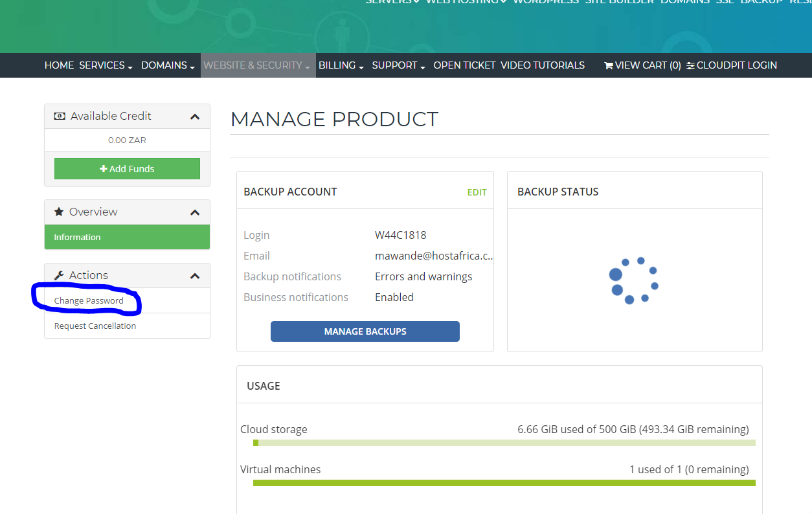The height and width of the screenshot is (514, 812).
Task: Click the Virtual machines label
Action: [280, 469]
